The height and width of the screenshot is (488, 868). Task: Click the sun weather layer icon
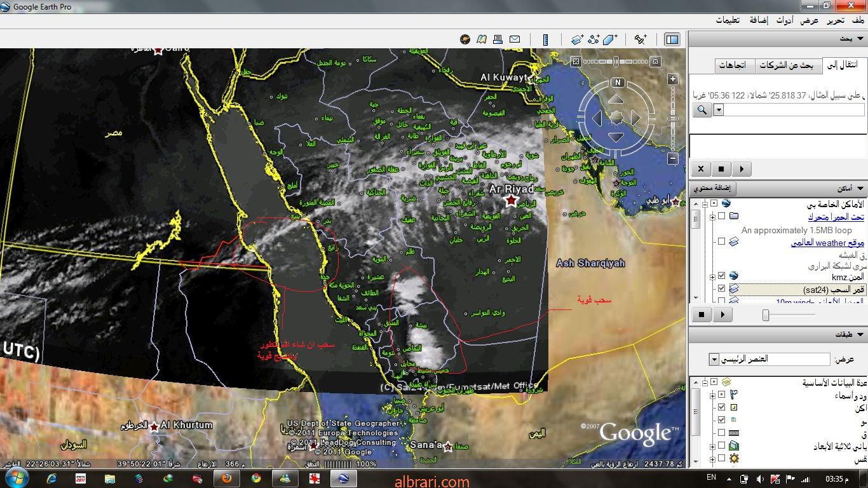point(734,459)
